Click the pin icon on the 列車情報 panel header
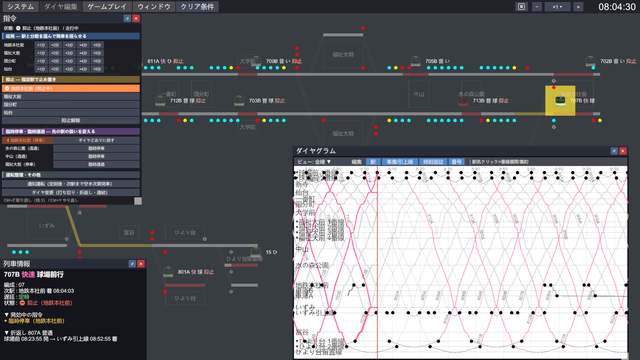This screenshot has height=360, width=640. 132,264
